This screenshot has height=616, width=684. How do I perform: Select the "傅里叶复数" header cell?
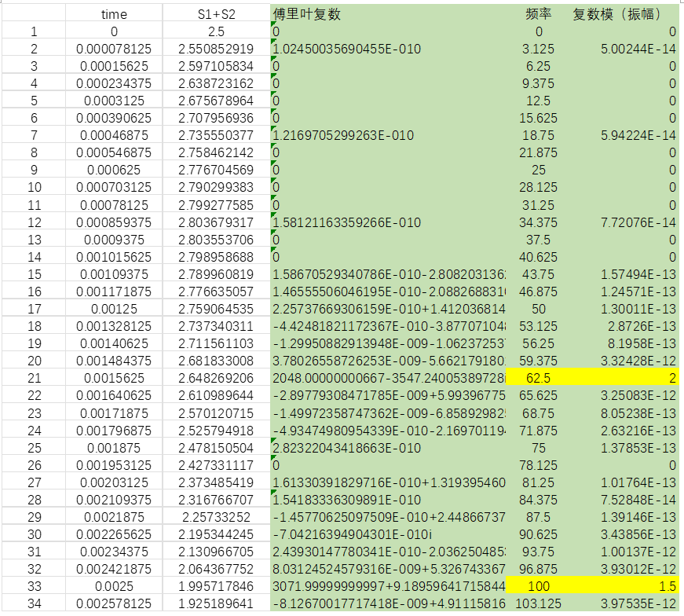click(306, 15)
